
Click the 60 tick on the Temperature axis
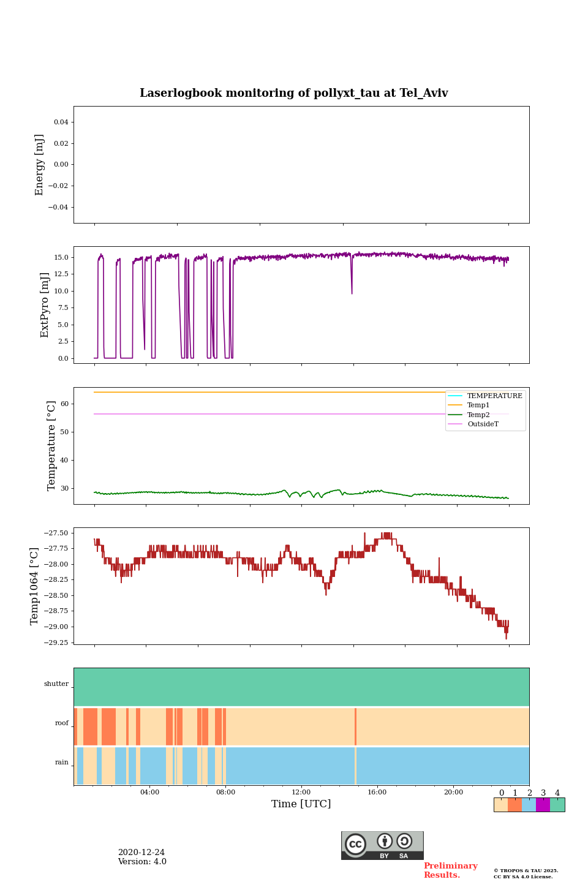point(65,404)
